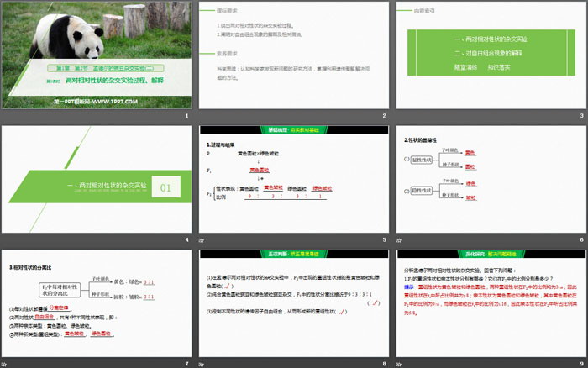Screen dimensions: 588x368
Task: Select slide 8 thumbnail with the red check marks
Action: coord(294,303)
